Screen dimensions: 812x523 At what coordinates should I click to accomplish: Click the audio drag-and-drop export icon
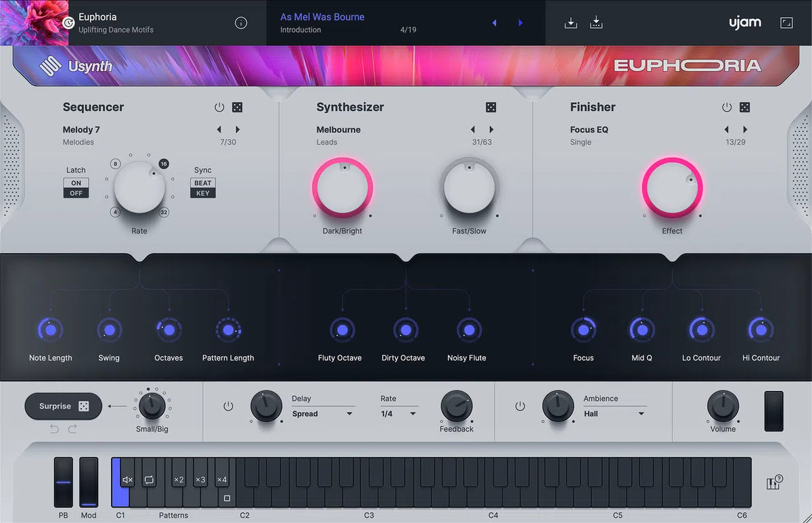(x=596, y=22)
